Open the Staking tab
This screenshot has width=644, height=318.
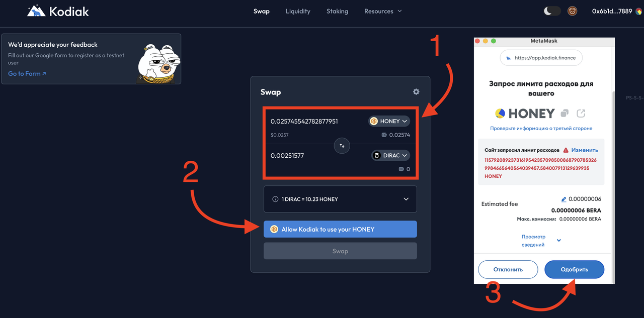pos(337,11)
